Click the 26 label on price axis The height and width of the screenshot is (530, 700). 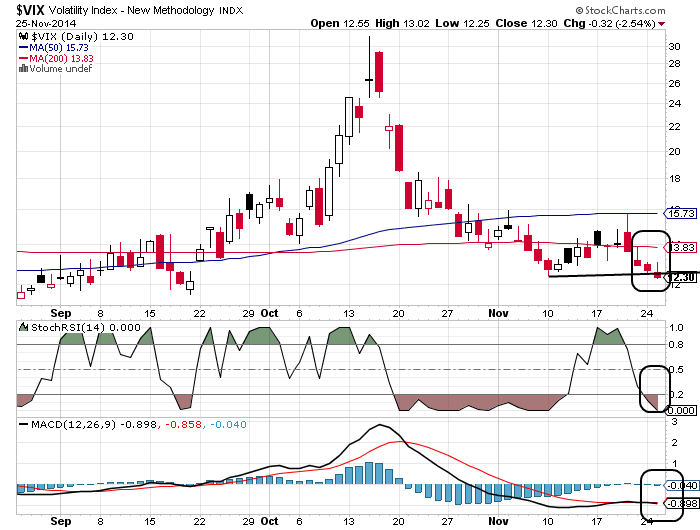tap(675, 83)
